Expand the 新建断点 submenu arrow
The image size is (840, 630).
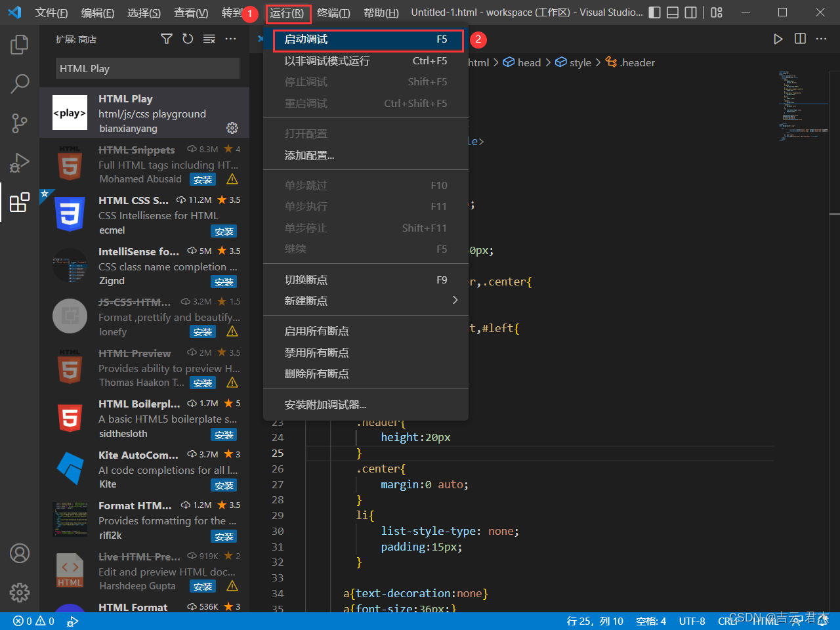(x=455, y=300)
